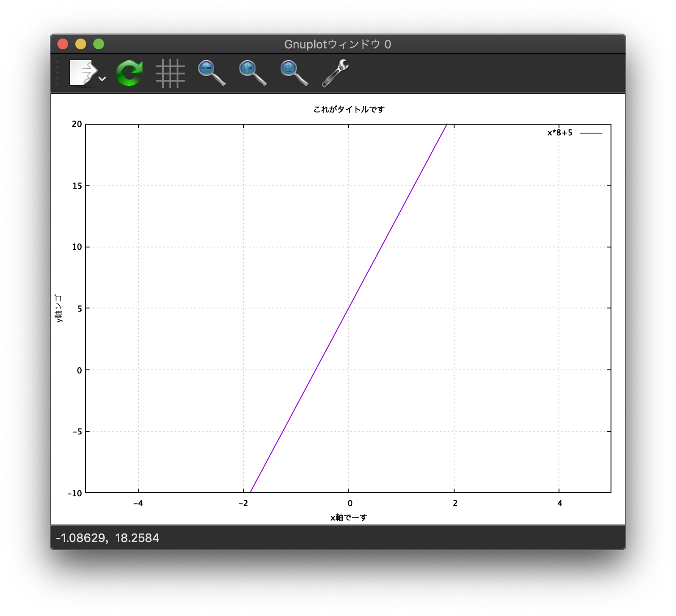Click the purple x*8+5 line sample
676x616 pixels.
[590, 133]
